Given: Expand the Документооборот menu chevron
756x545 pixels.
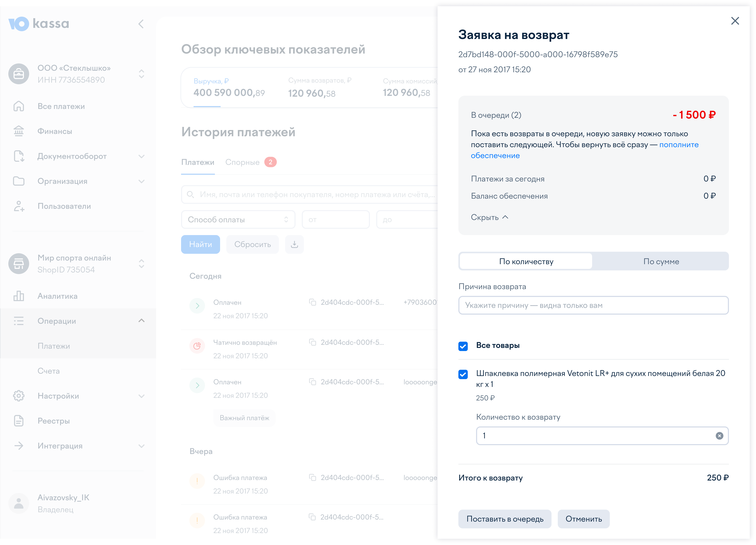Looking at the screenshot, I should (x=141, y=156).
